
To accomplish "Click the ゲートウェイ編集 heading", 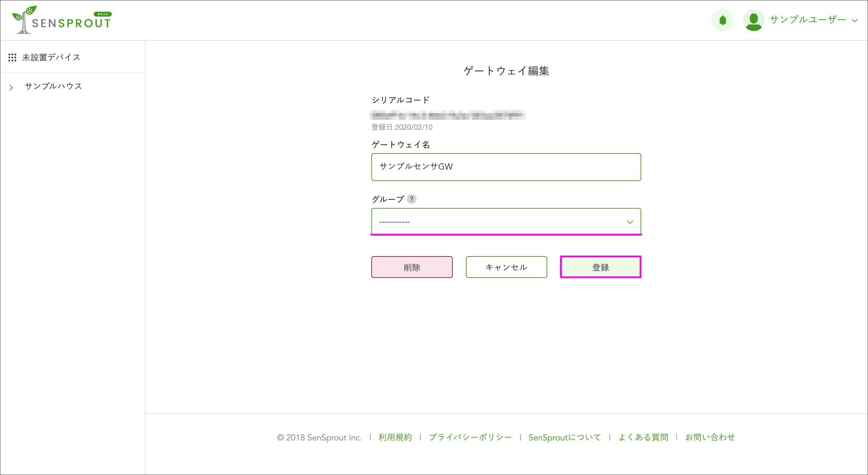I will click(506, 71).
